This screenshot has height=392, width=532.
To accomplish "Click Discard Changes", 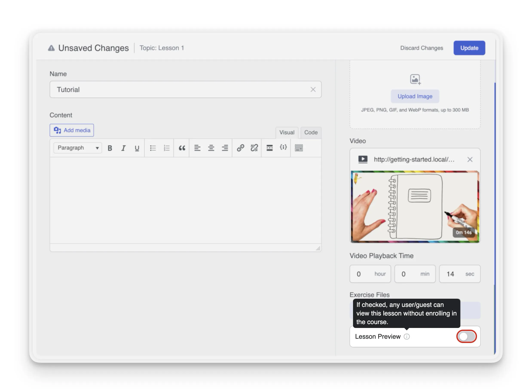I will coord(422,48).
